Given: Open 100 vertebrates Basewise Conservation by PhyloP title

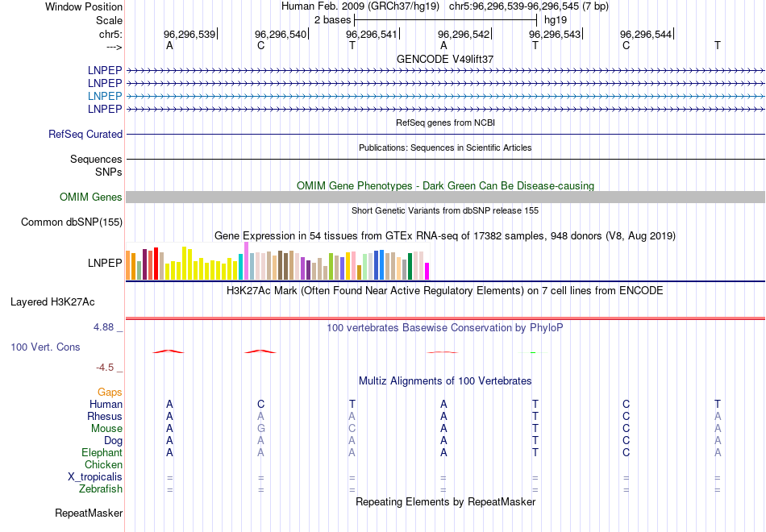Looking at the screenshot, I should point(445,328).
